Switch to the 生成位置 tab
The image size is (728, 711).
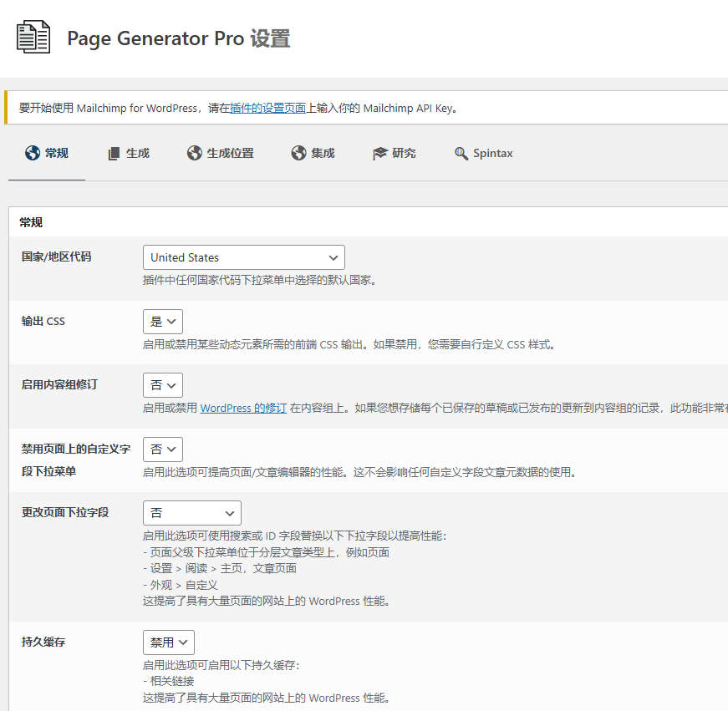tap(220, 153)
